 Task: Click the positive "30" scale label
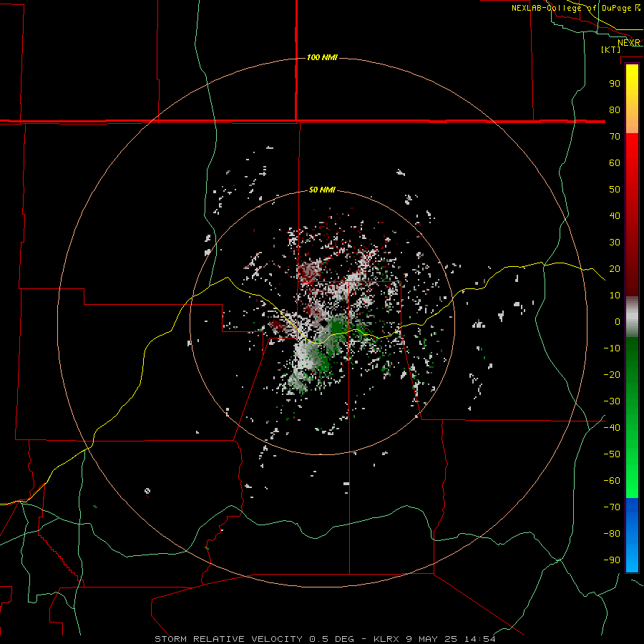615,243
